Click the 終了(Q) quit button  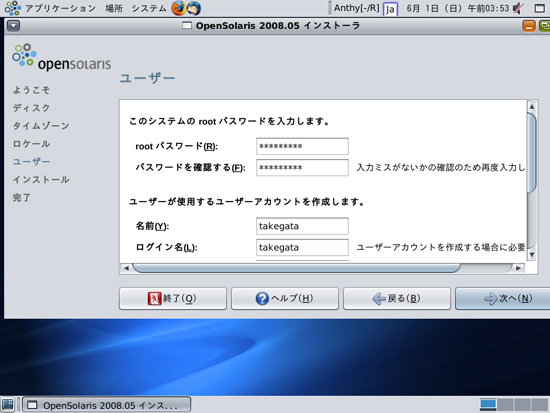[173, 299]
